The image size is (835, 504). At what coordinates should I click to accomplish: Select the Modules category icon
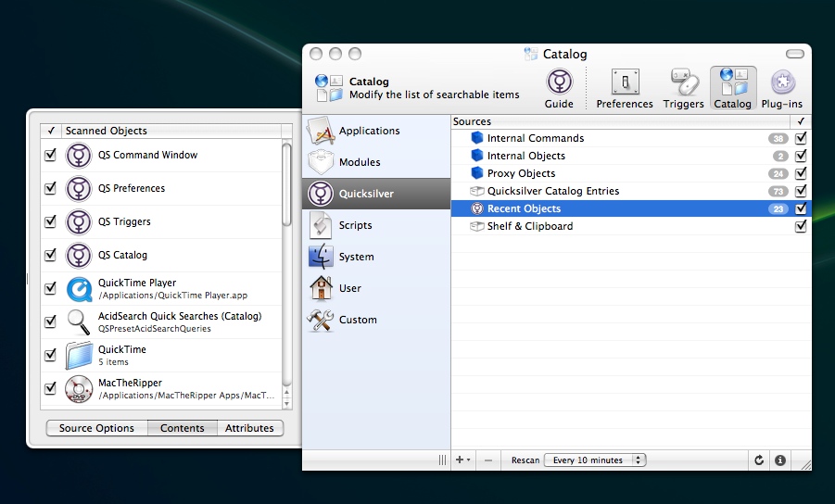click(321, 162)
